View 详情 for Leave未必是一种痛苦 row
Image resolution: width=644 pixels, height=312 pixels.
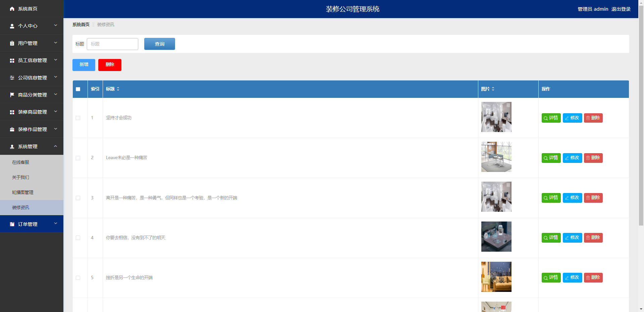pyautogui.click(x=551, y=158)
